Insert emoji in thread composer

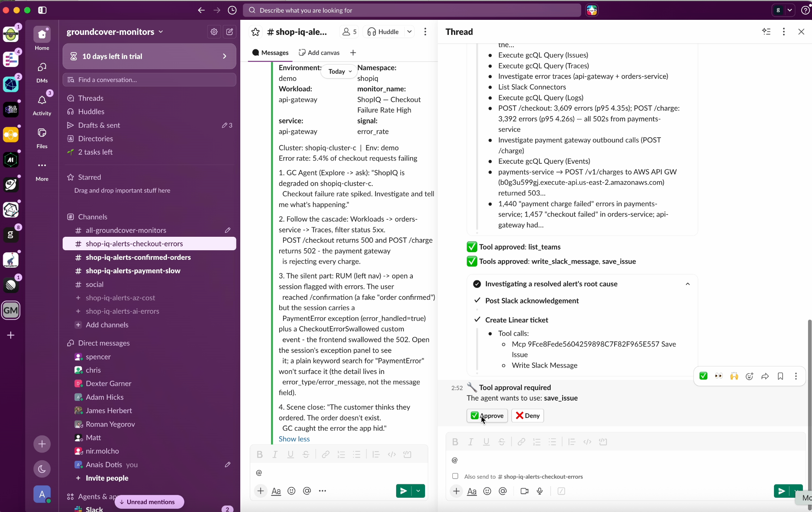(487, 491)
